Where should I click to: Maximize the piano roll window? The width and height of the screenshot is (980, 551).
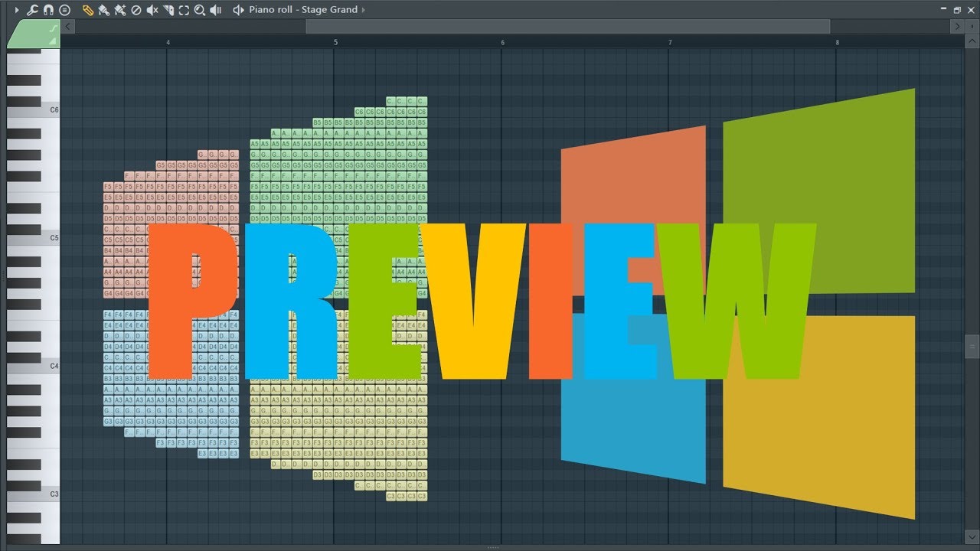956,10
